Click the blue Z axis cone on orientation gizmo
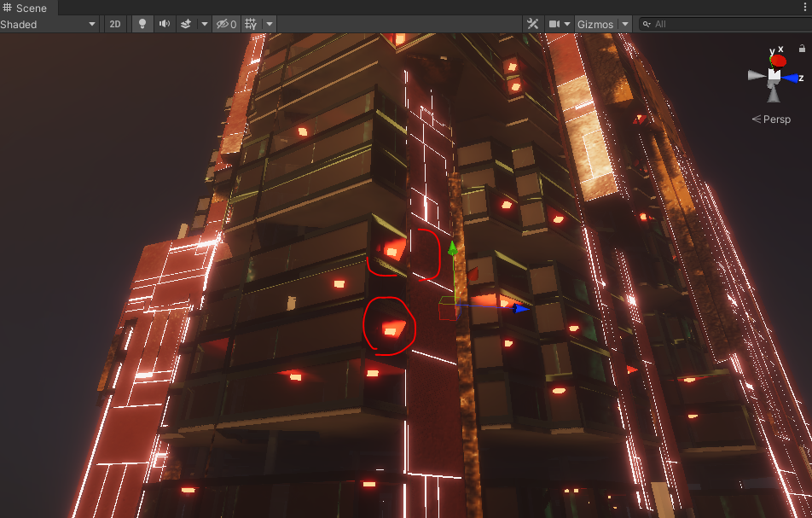The image size is (812, 518). [793, 78]
